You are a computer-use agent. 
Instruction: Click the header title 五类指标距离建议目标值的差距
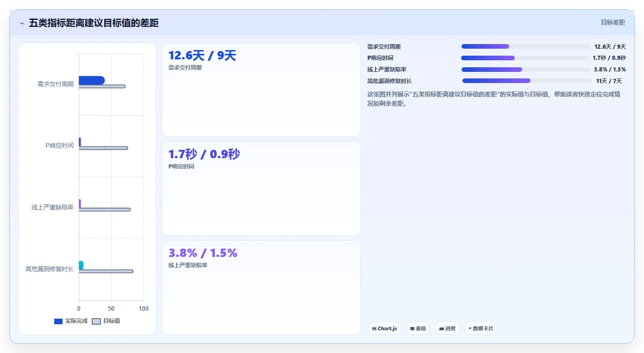[94, 23]
